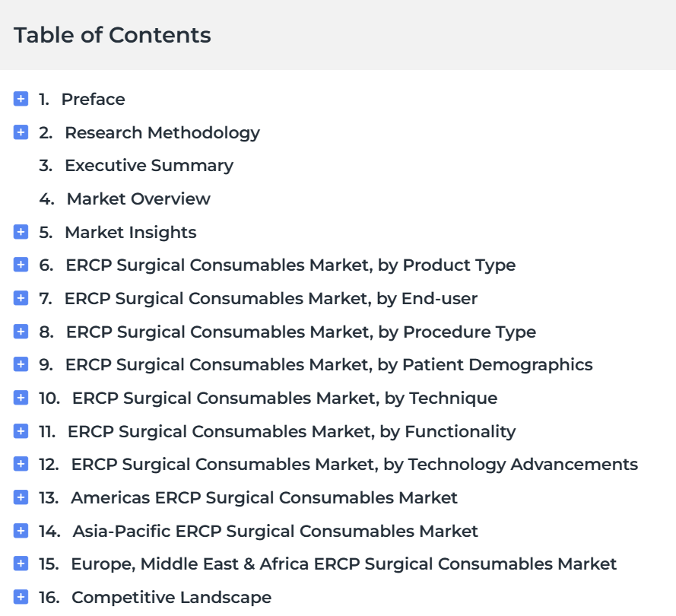Click plus icon beside Americas ERCP market
Viewport: 676px width, 616px height.
(21, 497)
